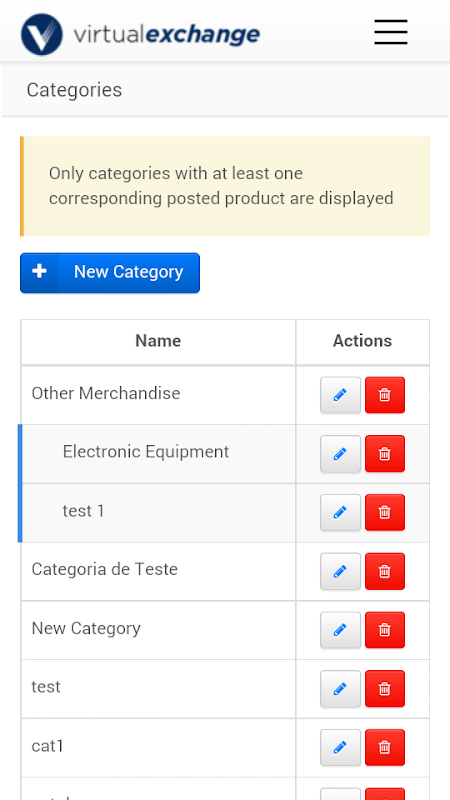450x800 pixels.
Task: Edit the New Category row
Action: point(340,630)
